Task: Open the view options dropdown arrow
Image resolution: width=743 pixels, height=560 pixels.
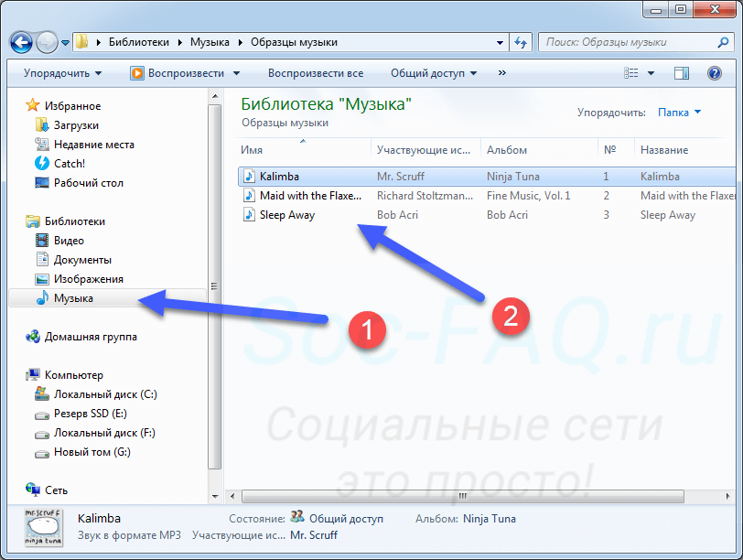Action: 651,73
